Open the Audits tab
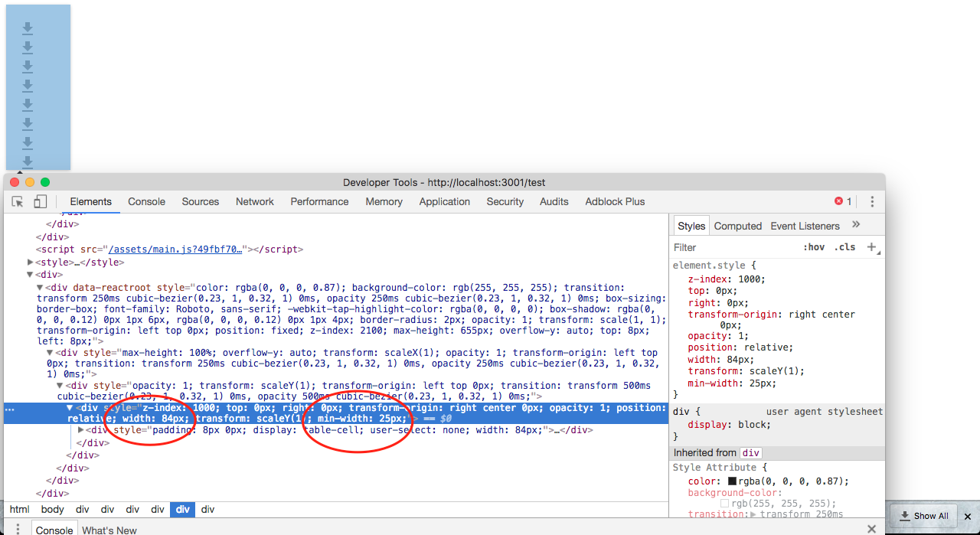 554,201
